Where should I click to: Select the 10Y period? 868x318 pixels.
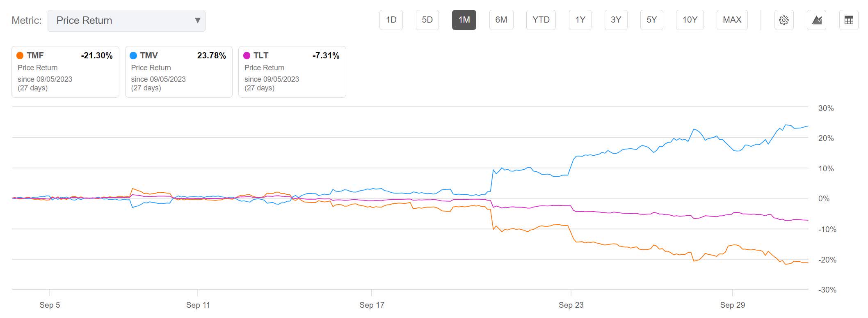(690, 20)
